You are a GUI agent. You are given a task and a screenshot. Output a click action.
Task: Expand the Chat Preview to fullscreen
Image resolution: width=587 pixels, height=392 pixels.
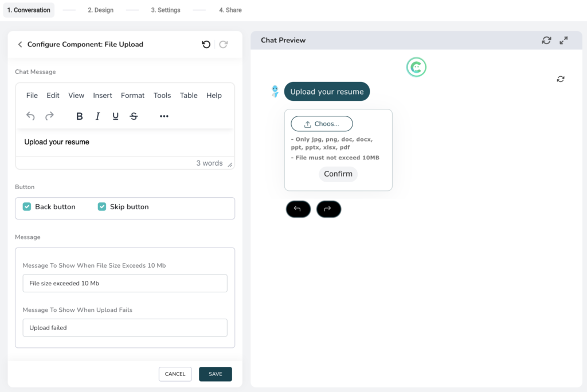563,40
